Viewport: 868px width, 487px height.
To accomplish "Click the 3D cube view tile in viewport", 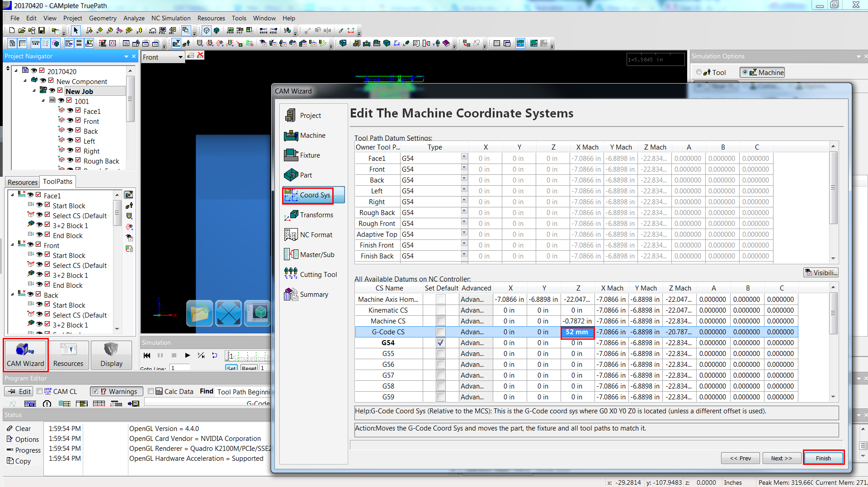I will tap(258, 313).
